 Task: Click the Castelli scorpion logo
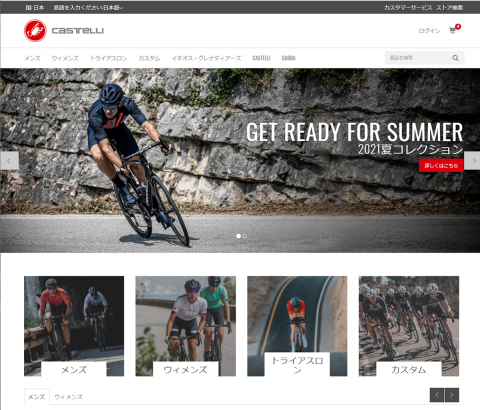coord(35,31)
